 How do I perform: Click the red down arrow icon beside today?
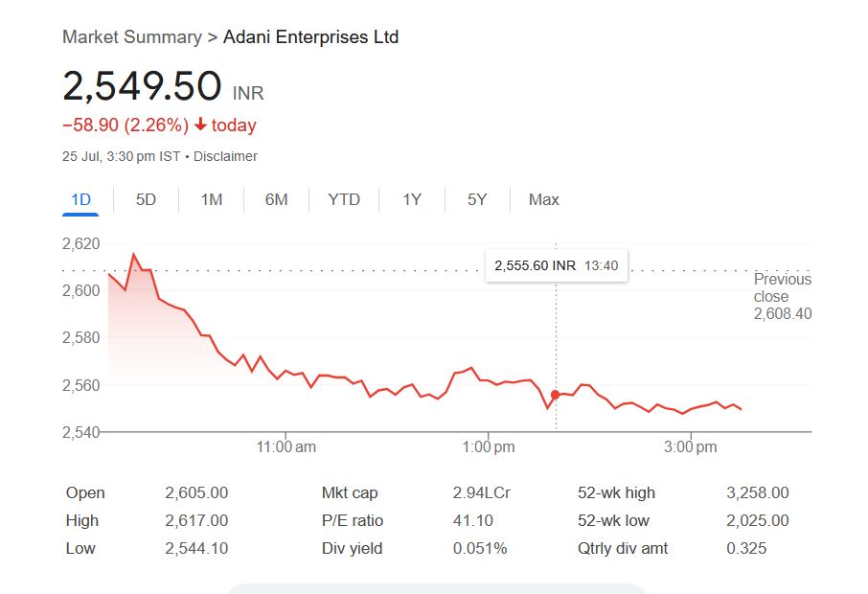coord(200,125)
